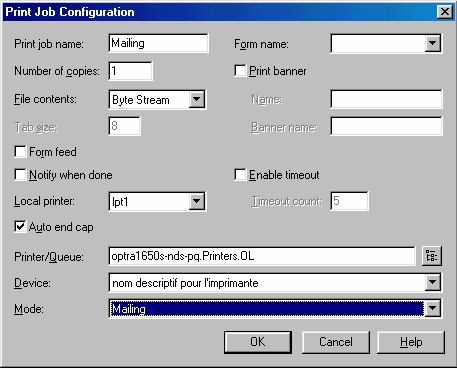Dismiss the dialog with Cancel
Viewport: 457px width, 369px height.
[336, 342]
